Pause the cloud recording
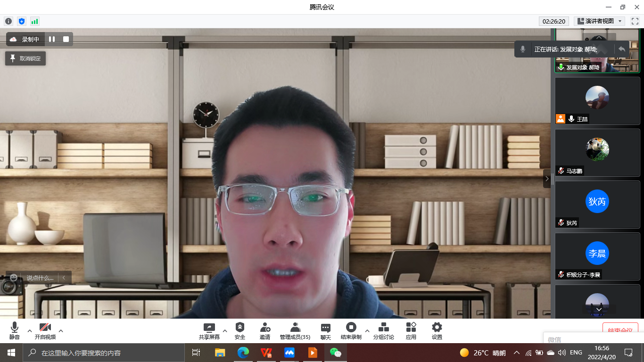Viewport: 644px width, 362px height. point(52,40)
